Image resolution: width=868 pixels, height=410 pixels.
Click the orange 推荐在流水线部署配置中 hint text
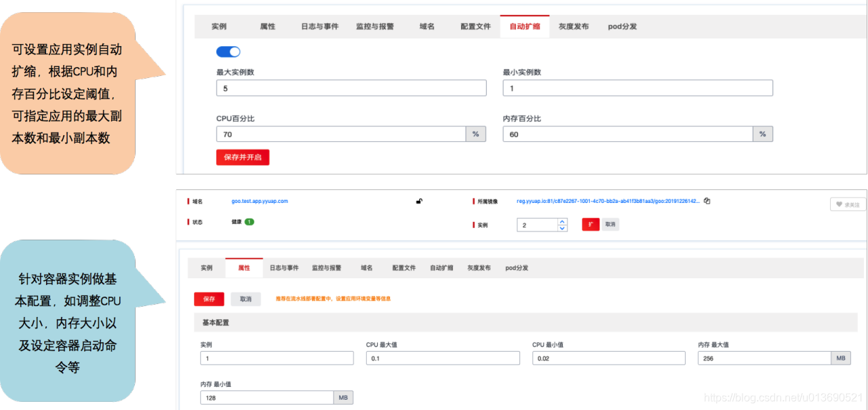(332, 299)
